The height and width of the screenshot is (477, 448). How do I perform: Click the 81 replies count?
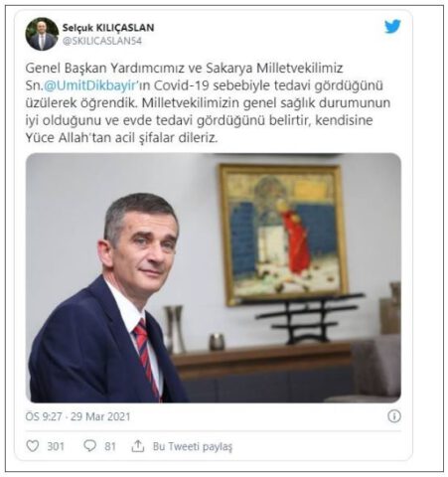110,446
